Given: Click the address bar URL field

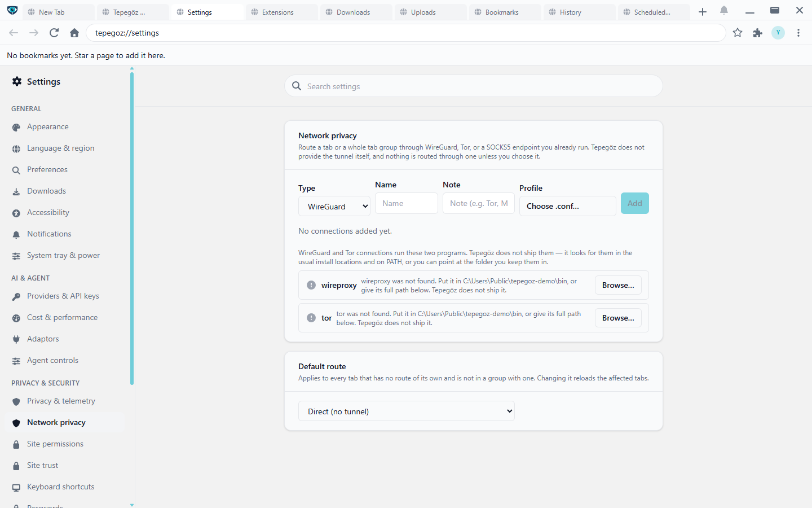Looking at the screenshot, I should tap(406, 33).
